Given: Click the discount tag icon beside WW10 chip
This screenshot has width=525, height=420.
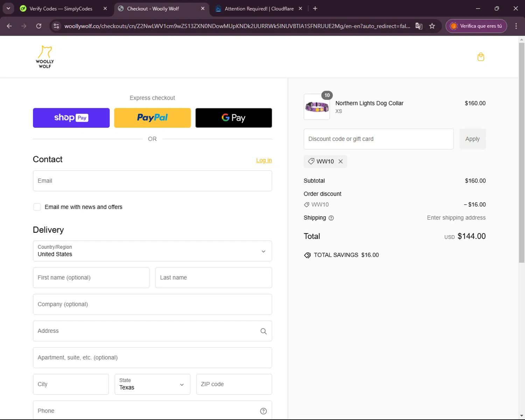Looking at the screenshot, I should point(311,161).
